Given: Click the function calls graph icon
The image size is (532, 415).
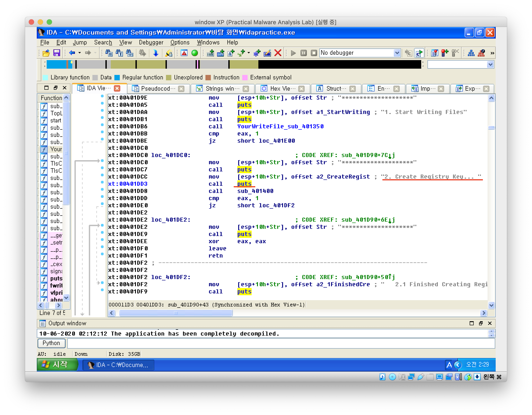Looking at the screenshot, I should pyautogui.click(x=471, y=53).
